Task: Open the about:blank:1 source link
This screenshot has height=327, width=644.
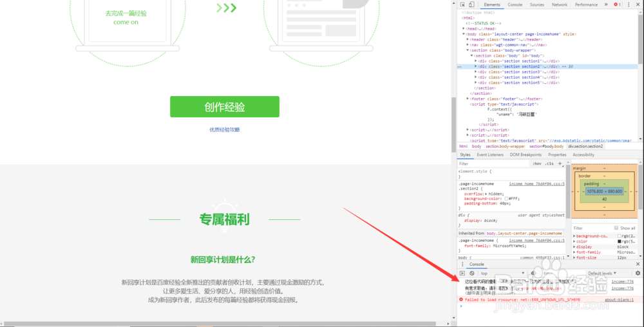Action: [619, 299]
